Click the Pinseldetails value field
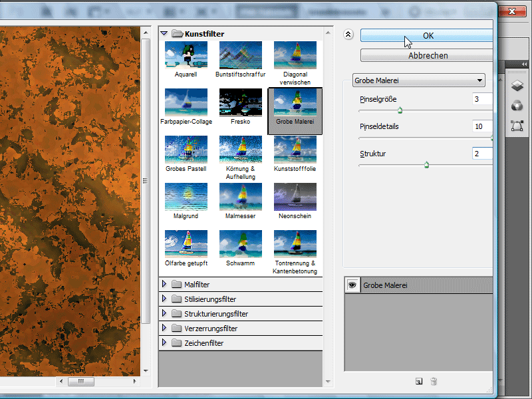Screen dimensions: 532x399 482,126
